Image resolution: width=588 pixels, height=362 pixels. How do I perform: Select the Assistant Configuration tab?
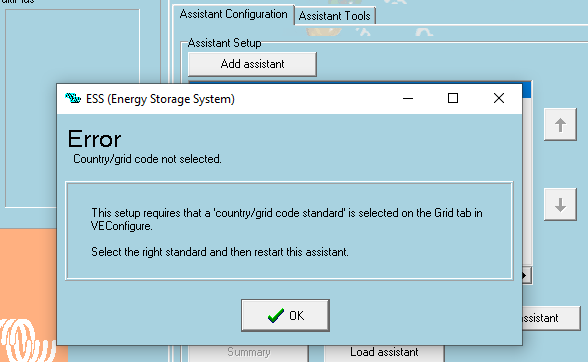[x=233, y=14]
